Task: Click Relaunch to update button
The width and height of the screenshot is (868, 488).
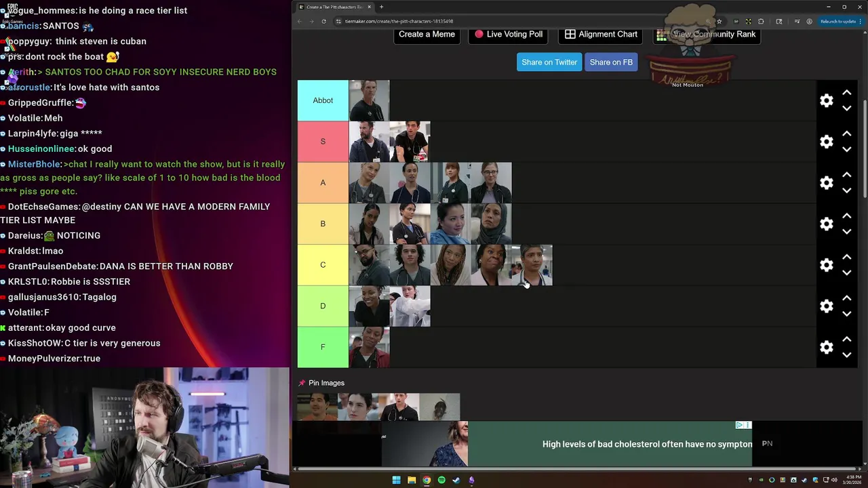Action: point(839,21)
